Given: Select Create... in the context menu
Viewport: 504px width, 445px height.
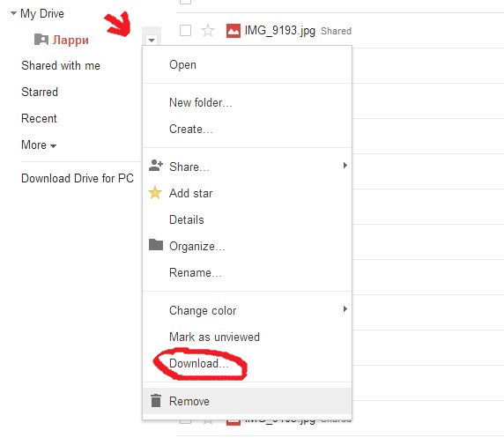Looking at the screenshot, I should coord(247,129).
